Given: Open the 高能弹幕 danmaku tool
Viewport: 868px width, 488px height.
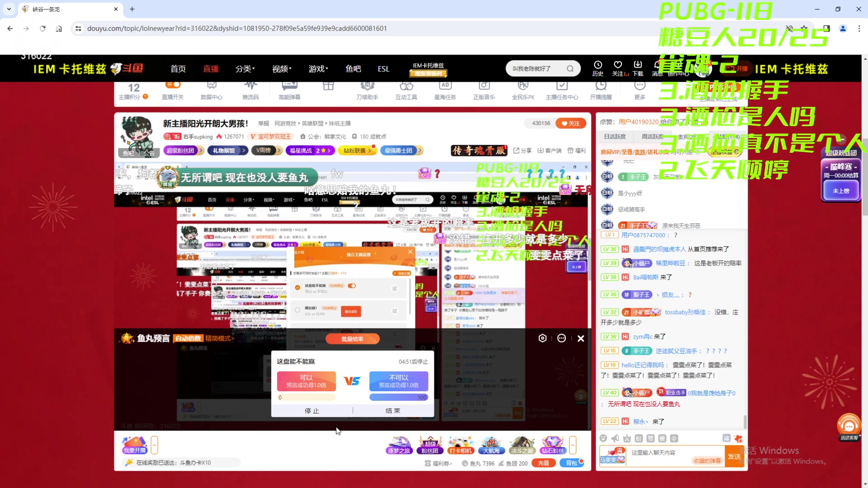Looking at the screenshot, I should click(x=289, y=90).
